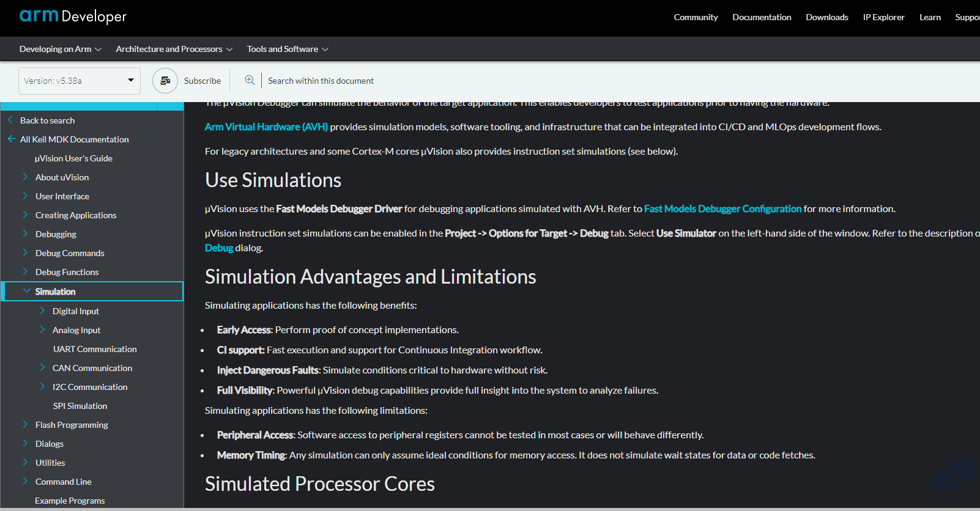This screenshot has height=511, width=980.
Task: Open IP Explorer in the top navigation
Action: point(883,17)
